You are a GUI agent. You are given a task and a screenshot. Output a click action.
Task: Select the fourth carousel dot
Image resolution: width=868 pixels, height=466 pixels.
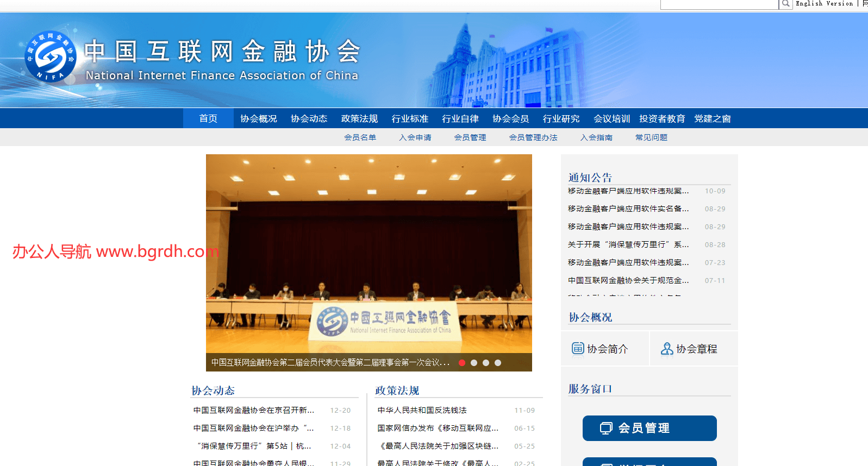[x=498, y=363]
